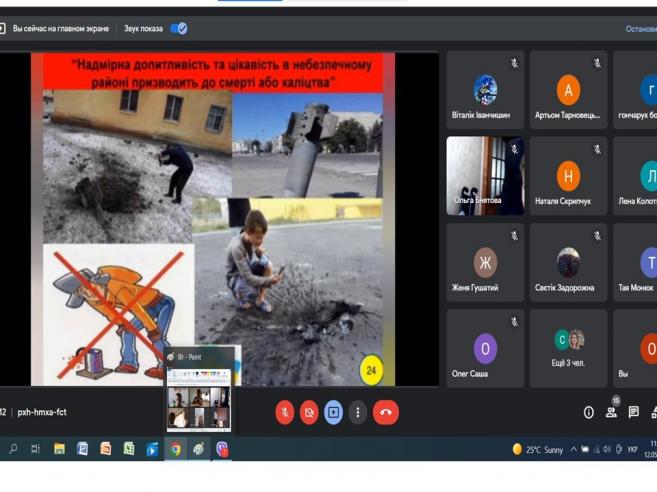Select Наталя Скрипчук's participant tile

pyautogui.click(x=568, y=176)
